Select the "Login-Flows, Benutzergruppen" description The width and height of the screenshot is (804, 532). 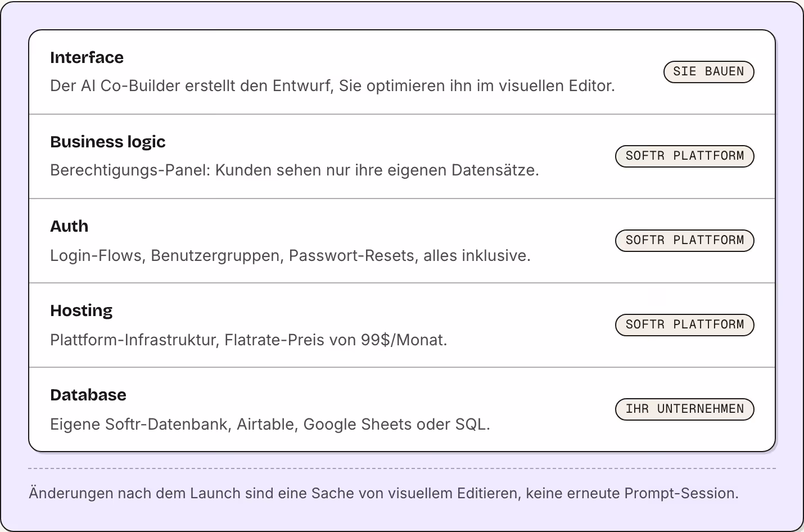290,256
